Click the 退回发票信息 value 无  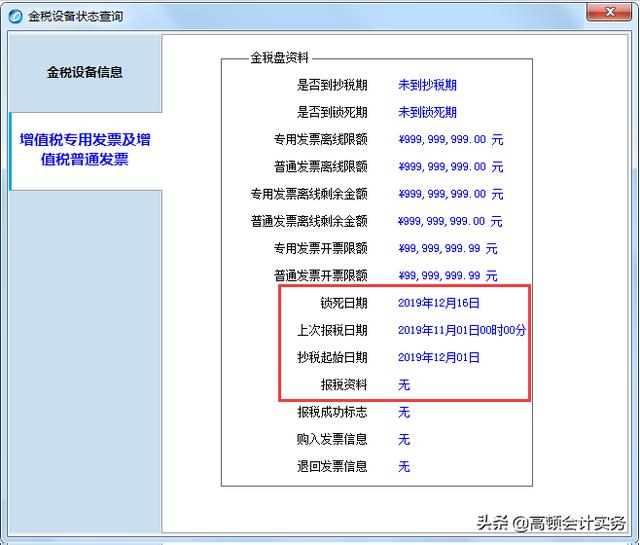[x=404, y=466]
